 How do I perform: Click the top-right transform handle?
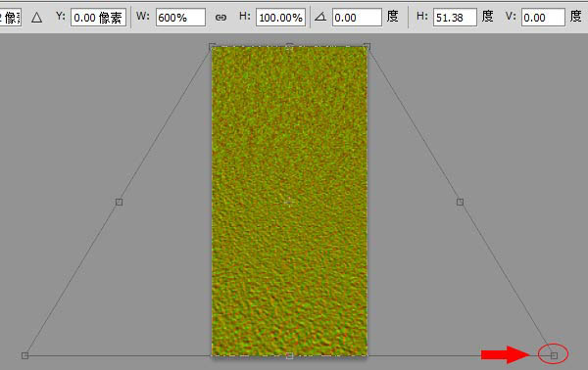(367, 46)
